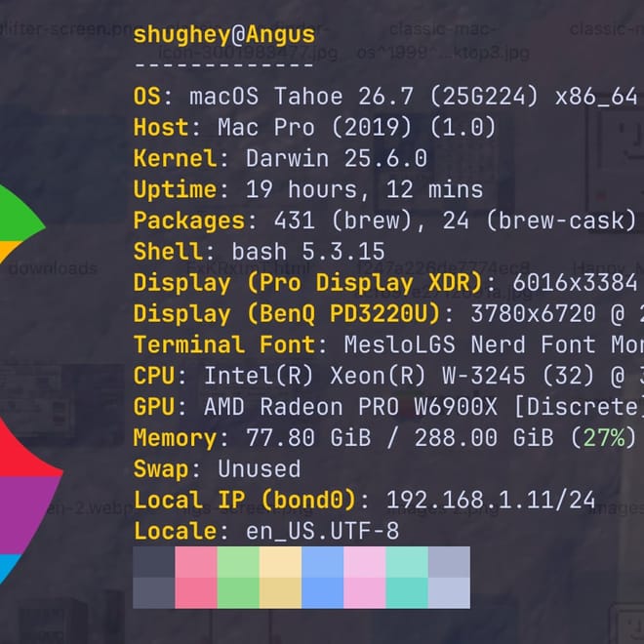Click the green '27%' memory percentage
644x644 pixels.
coord(604,438)
